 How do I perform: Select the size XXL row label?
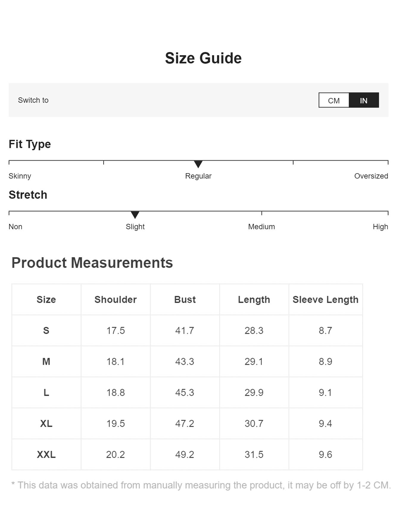46,455
